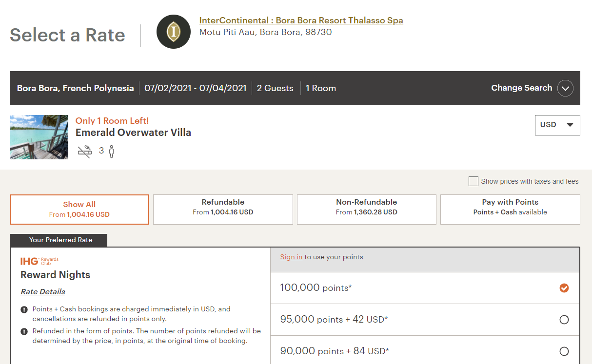Viewport: 592px width, 364px height.
Task: Click the Sign in link to use points
Action: pos(291,256)
